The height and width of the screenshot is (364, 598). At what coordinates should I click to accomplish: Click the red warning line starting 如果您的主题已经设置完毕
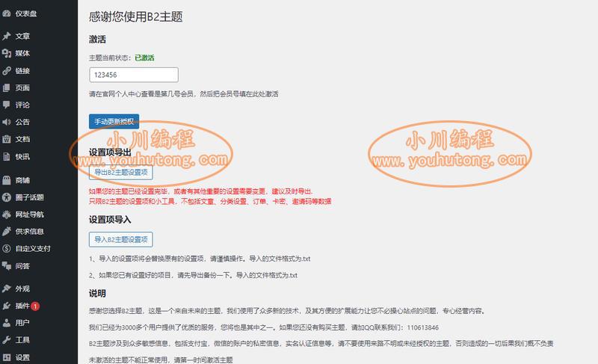201,191
